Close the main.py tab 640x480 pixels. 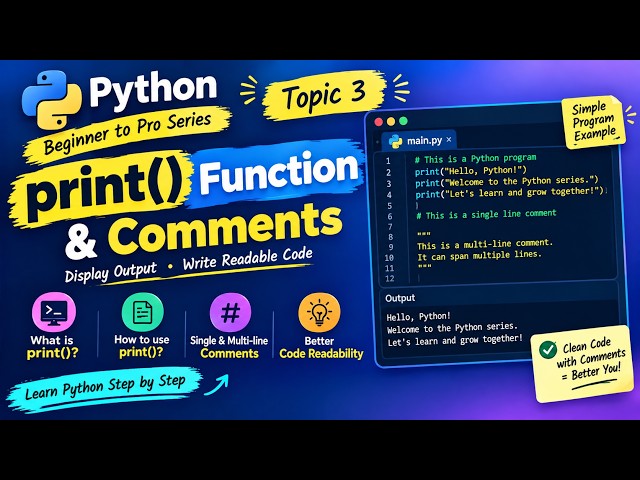click(449, 140)
